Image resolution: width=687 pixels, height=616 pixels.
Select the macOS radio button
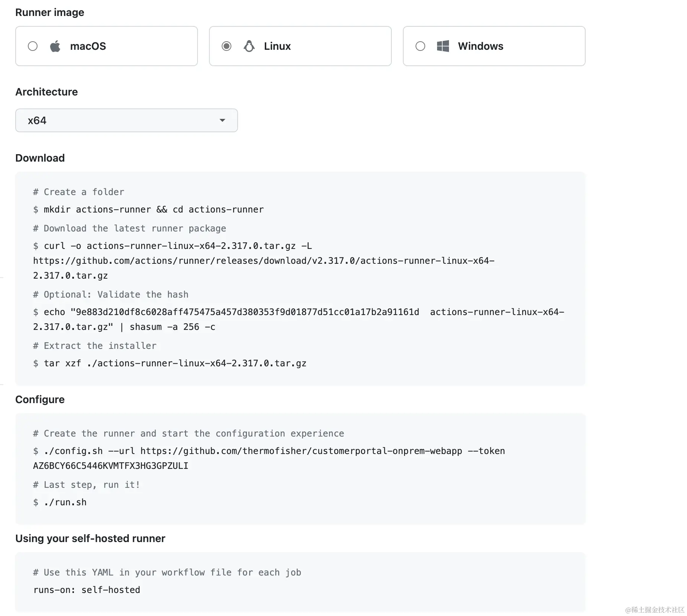point(33,46)
